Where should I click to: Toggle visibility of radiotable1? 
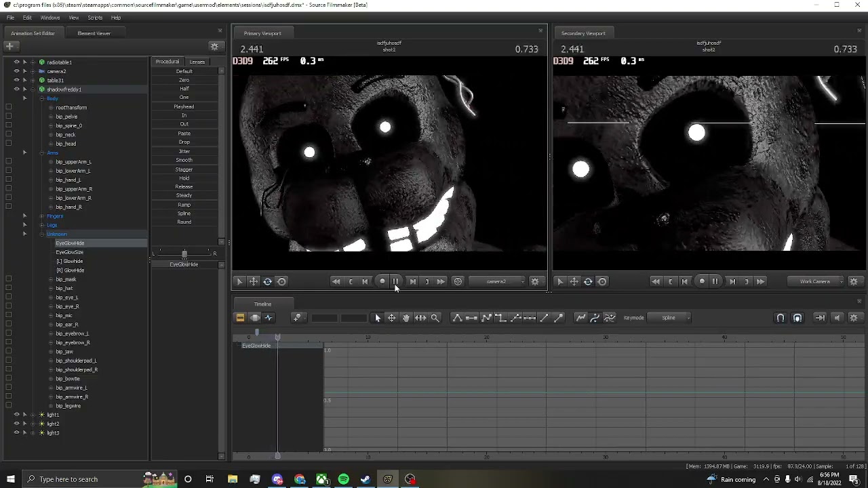click(x=17, y=62)
